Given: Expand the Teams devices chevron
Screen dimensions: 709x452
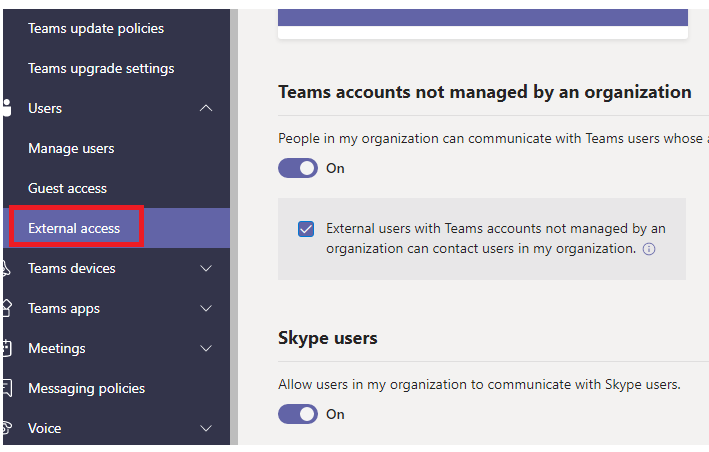Looking at the screenshot, I should (x=207, y=268).
